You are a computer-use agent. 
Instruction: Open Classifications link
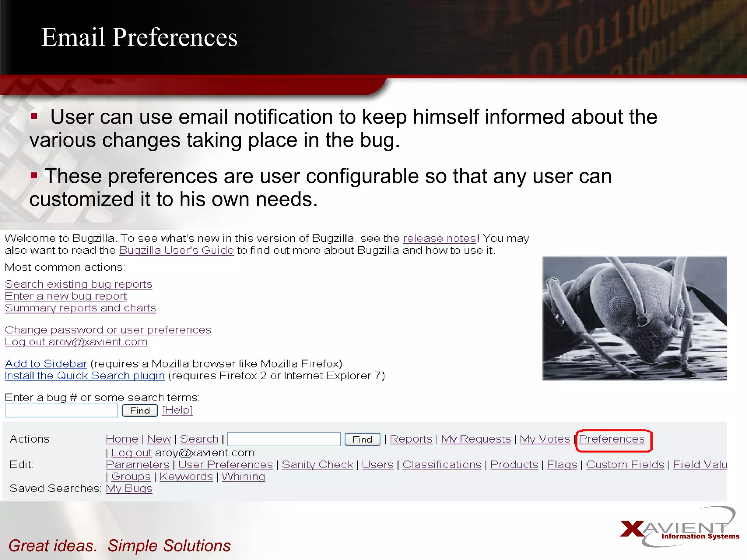[442, 465]
